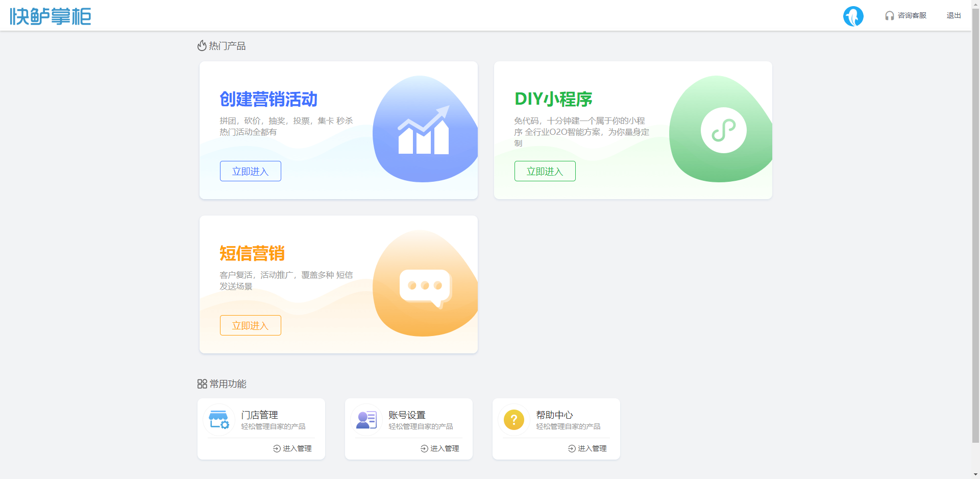
Task: Click the 门店管理 store icon
Action: click(219, 420)
